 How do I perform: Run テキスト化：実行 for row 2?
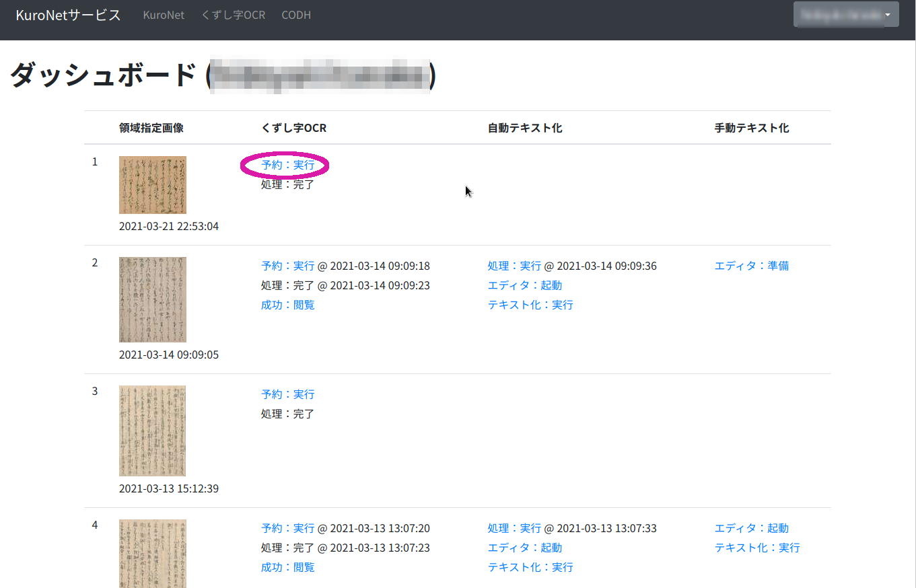pos(530,304)
